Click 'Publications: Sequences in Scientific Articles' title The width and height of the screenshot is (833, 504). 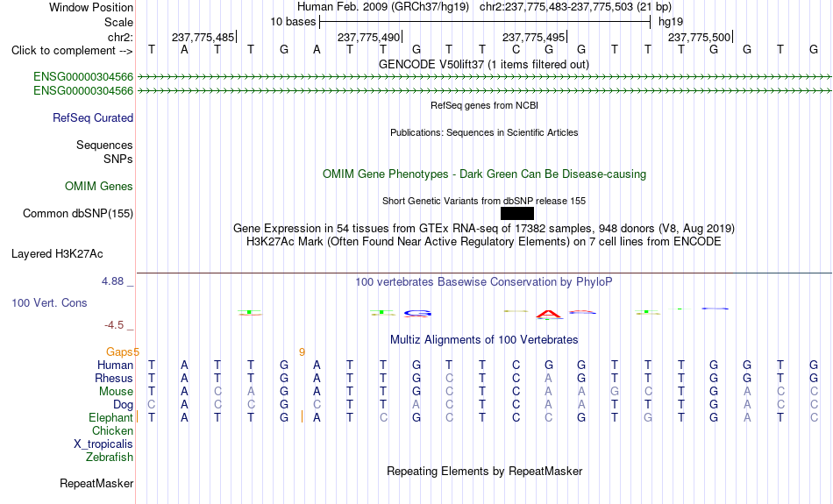(x=484, y=132)
